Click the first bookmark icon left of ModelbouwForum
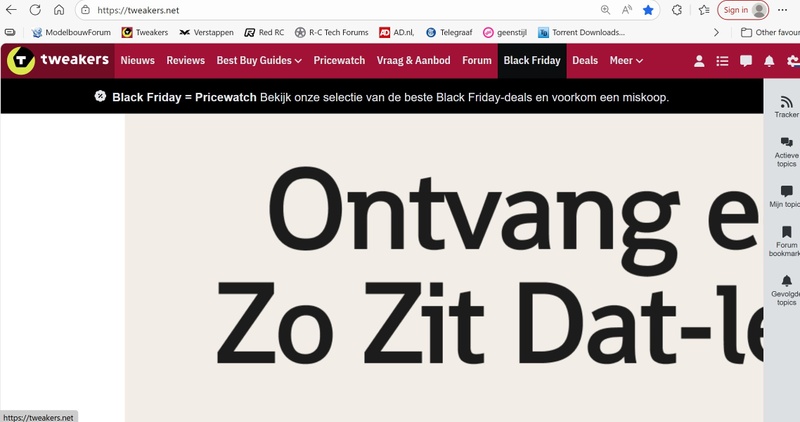 click(x=10, y=32)
